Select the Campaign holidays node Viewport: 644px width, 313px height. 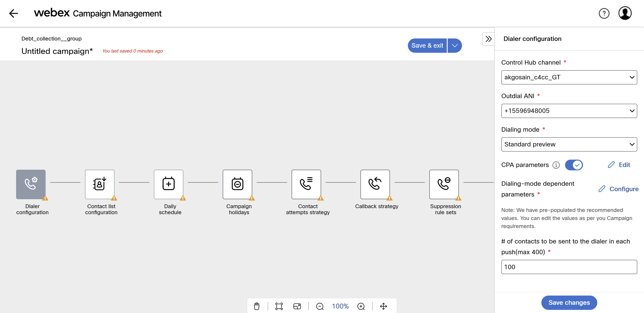coord(237,184)
